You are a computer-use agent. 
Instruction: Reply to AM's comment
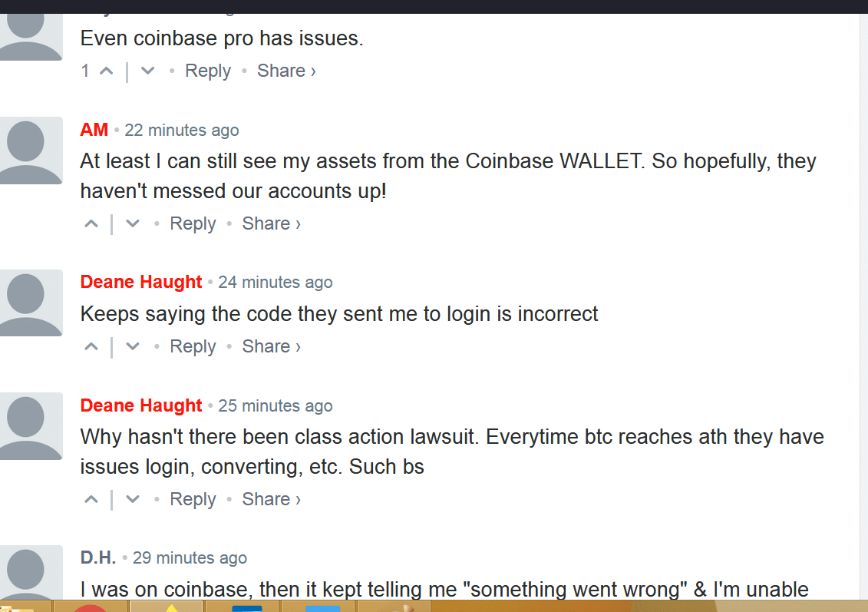193,223
